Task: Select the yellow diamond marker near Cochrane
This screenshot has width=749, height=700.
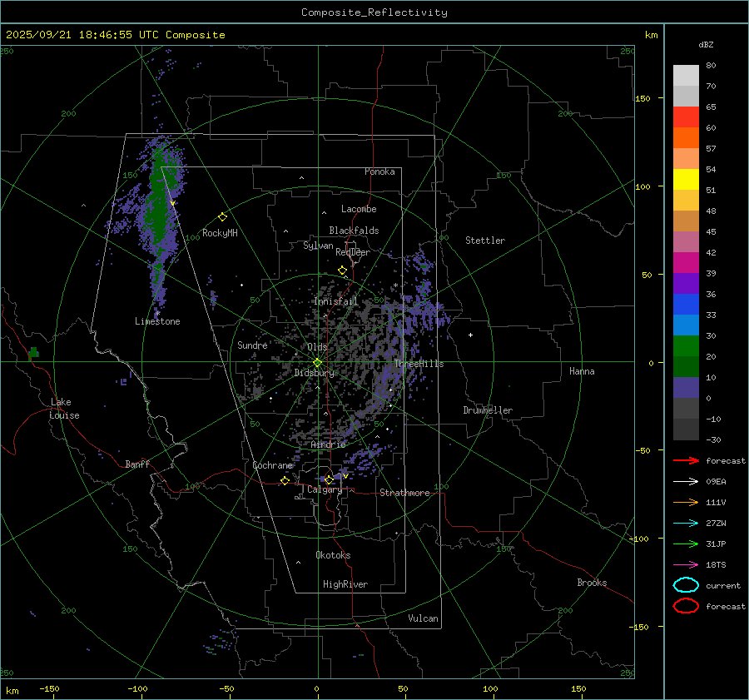Action: 285,480
